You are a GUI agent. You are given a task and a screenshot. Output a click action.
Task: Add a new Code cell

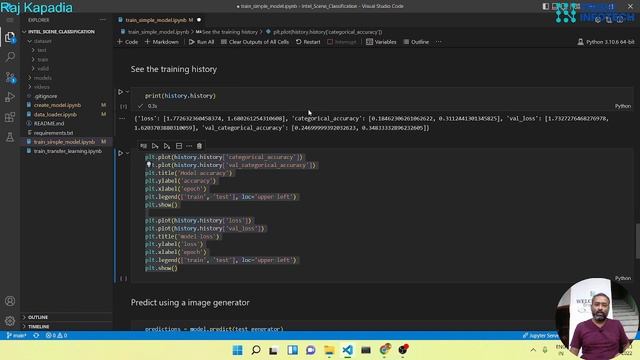click(127, 42)
